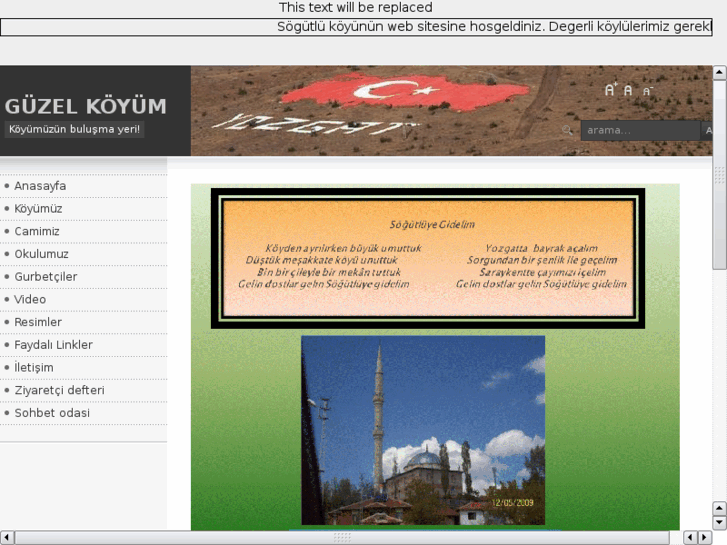The width and height of the screenshot is (727, 545).
Task: Open the Resimler gallery link
Action: [38, 322]
